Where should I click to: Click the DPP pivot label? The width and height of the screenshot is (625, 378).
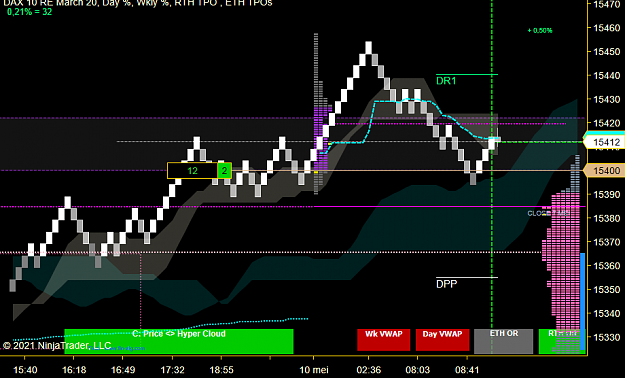(446, 284)
